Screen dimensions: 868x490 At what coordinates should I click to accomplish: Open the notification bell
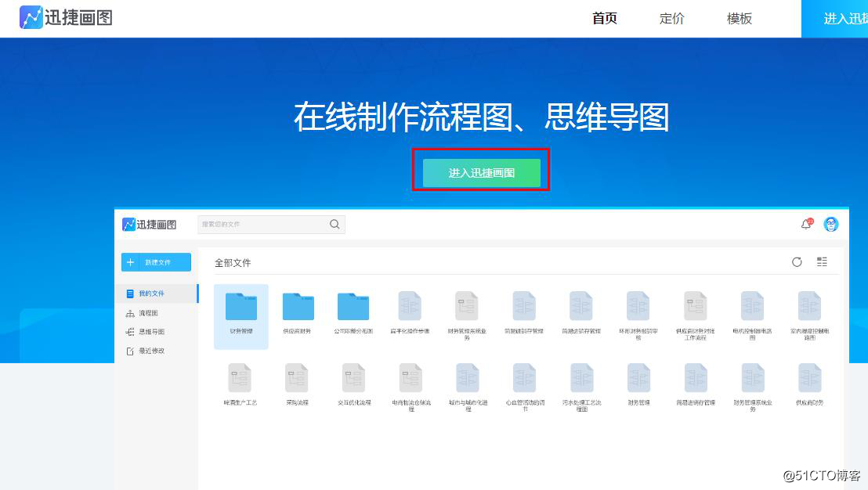coord(806,224)
